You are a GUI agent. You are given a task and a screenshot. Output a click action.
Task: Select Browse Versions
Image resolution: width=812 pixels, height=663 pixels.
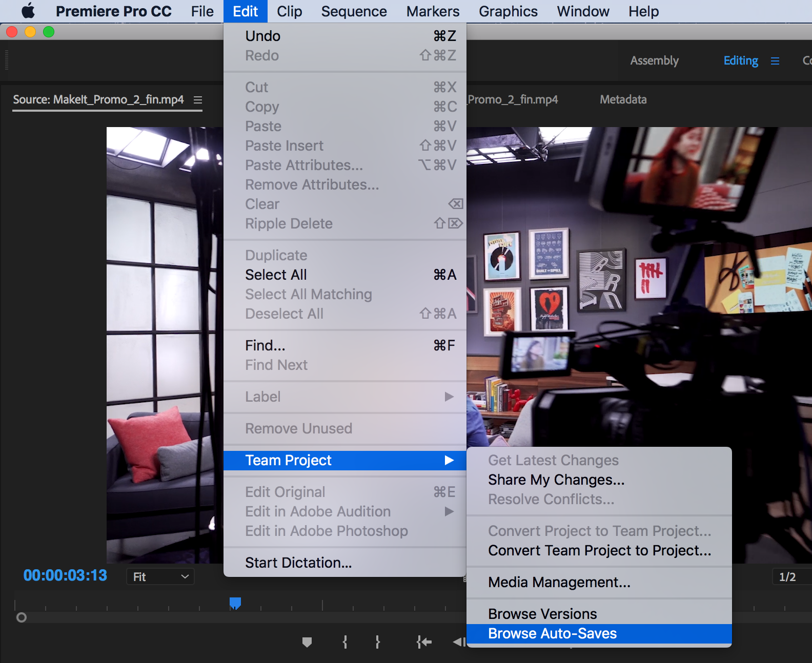[x=599, y=614]
